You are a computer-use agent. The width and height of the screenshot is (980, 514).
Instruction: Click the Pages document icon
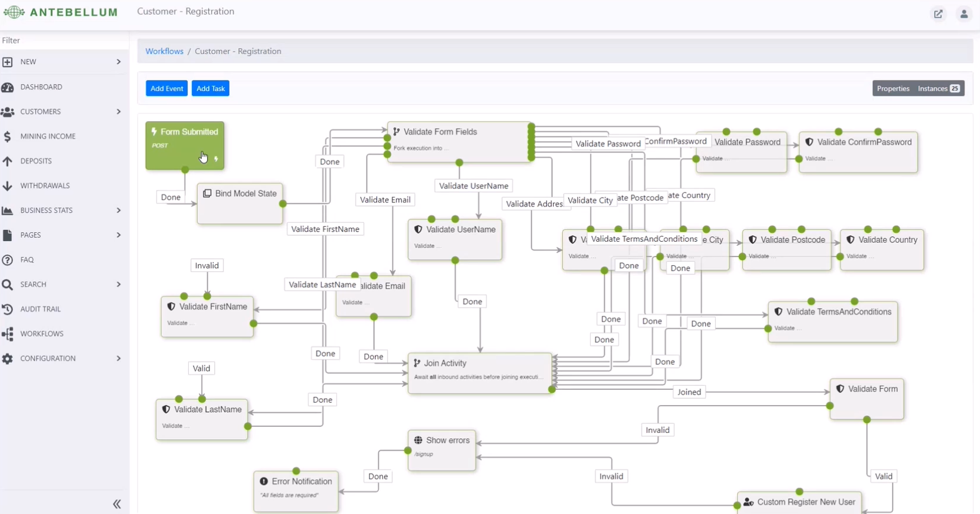pyautogui.click(x=8, y=235)
